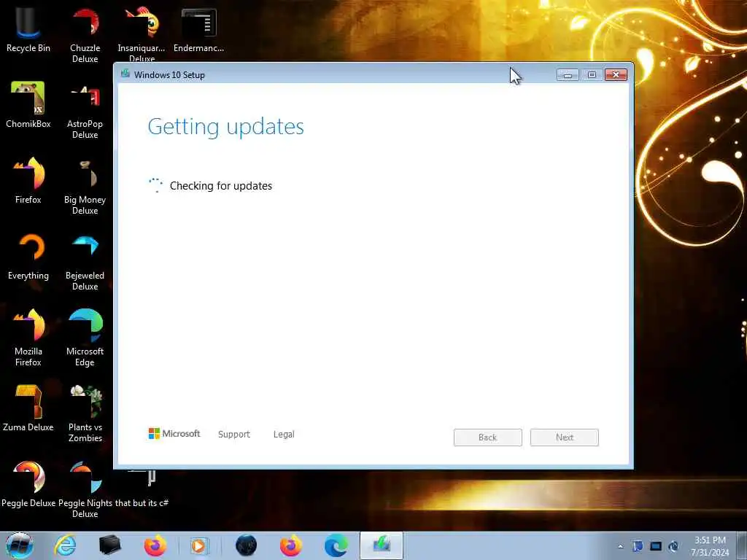
Task: Open the Support link in Setup
Action: 234,435
